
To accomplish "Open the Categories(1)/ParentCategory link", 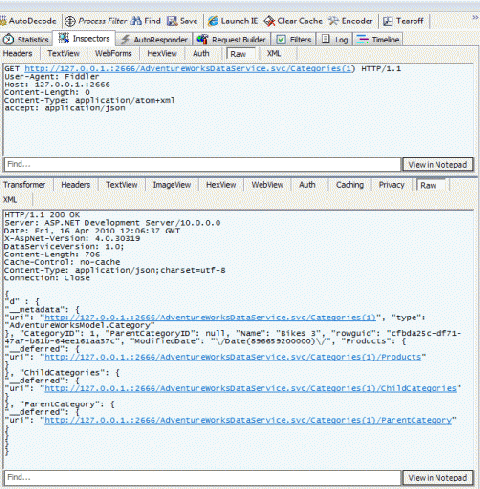I will pyautogui.click(x=248, y=420).
